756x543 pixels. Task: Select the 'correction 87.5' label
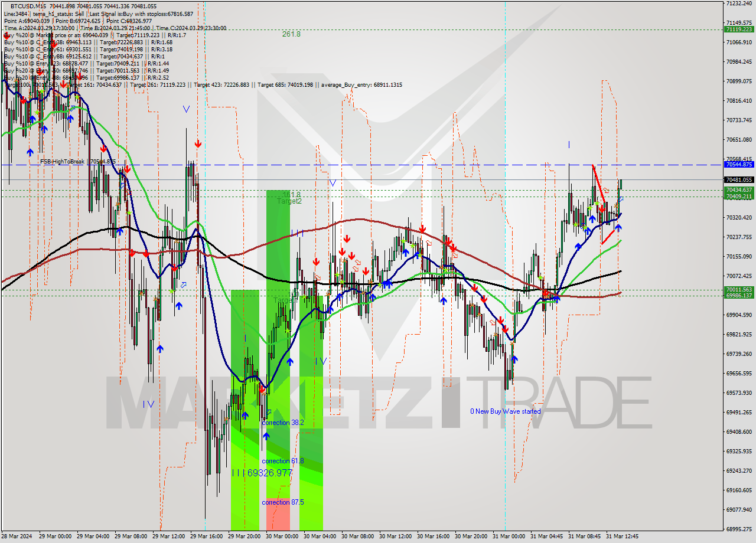click(282, 502)
